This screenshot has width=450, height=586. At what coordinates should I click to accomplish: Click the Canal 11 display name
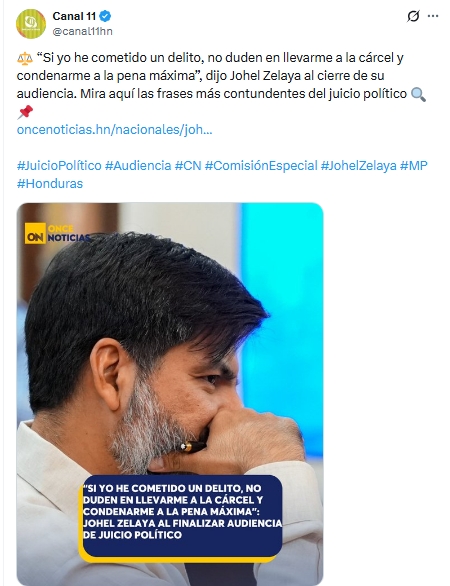click(74, 16)
